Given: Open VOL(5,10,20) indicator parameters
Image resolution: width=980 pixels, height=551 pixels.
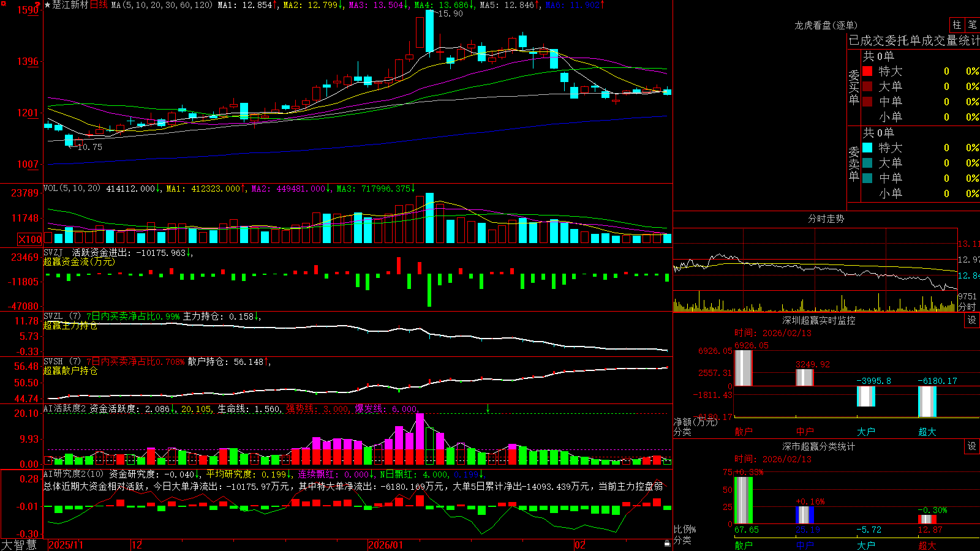Looking at the screenshot, I should point(72,189).
